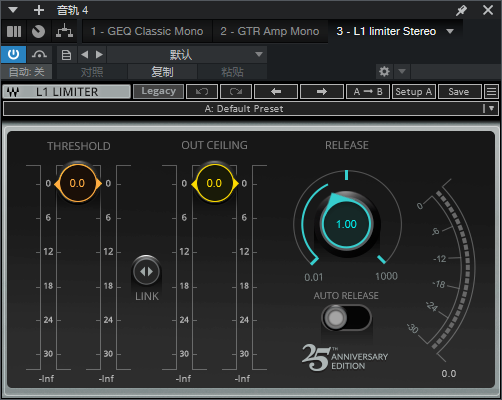Add a new insert with the plus icon
The image size is (502, 400).
pos(39,10)
